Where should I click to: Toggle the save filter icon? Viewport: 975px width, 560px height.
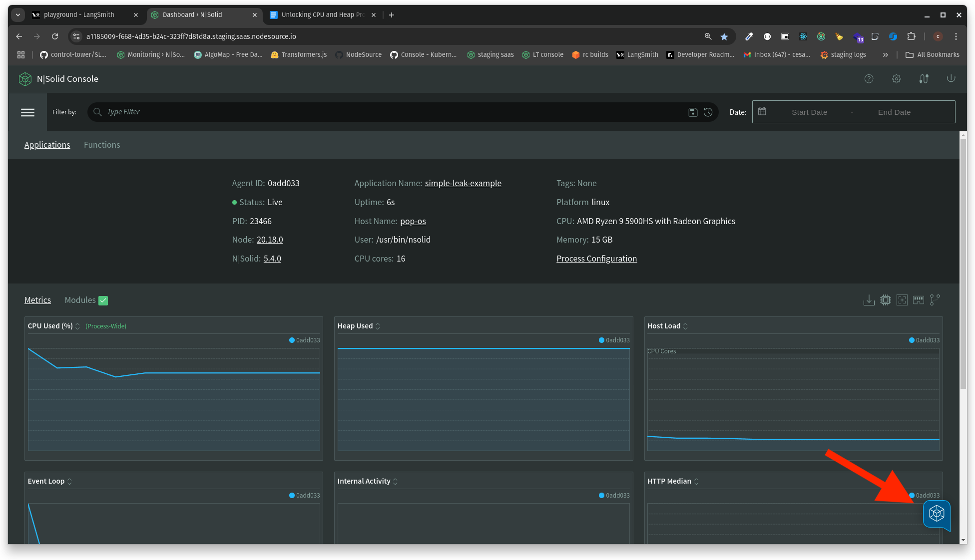coord(693,112)
